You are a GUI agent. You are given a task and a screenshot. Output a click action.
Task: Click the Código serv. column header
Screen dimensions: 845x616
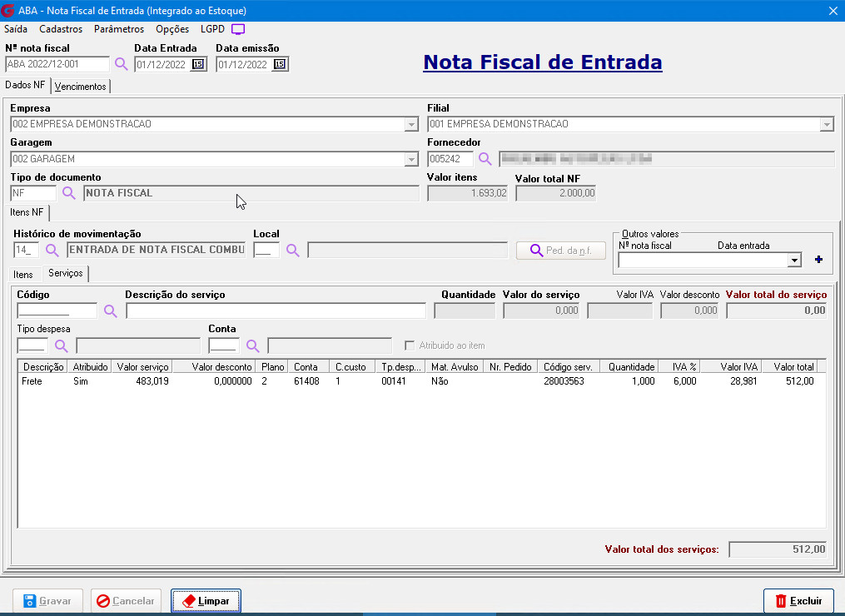[569, 367]
